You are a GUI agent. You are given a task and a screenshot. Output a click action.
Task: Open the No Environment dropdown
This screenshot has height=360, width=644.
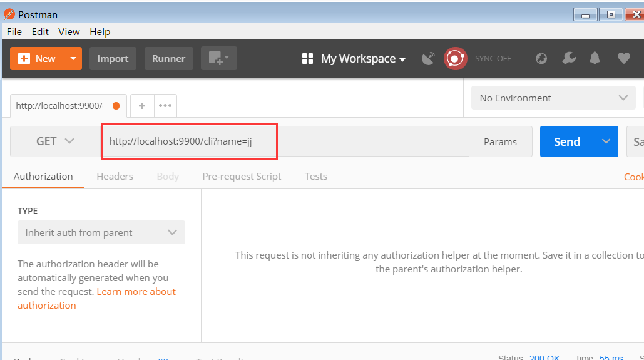553,98
